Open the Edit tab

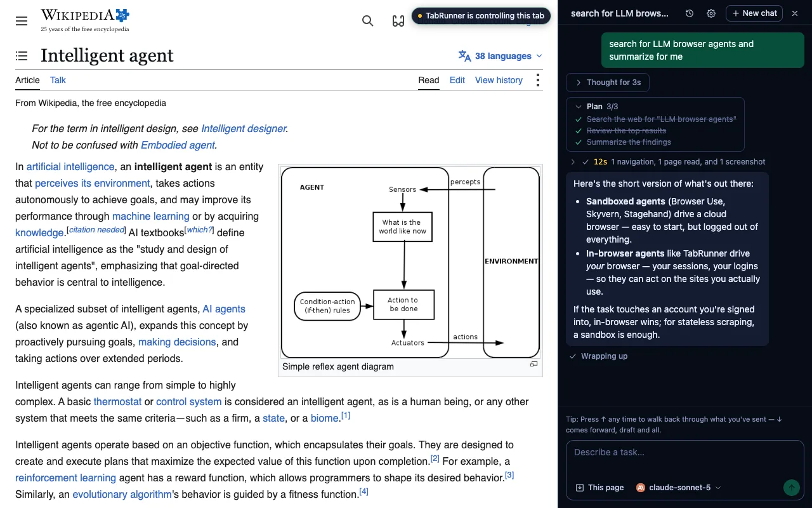click(x=457, y=80)
